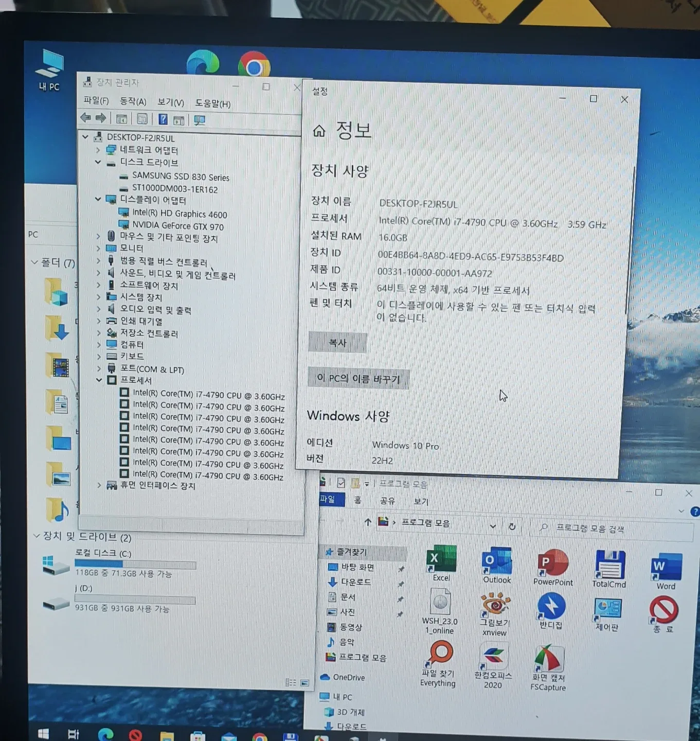The height and width of the screenshot is (741, 700).
Task: Open Google Chrome desktop icon
Action: 254,66
